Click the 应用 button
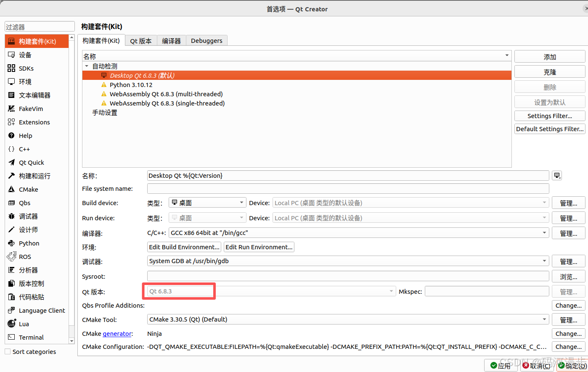 point(501,366)
